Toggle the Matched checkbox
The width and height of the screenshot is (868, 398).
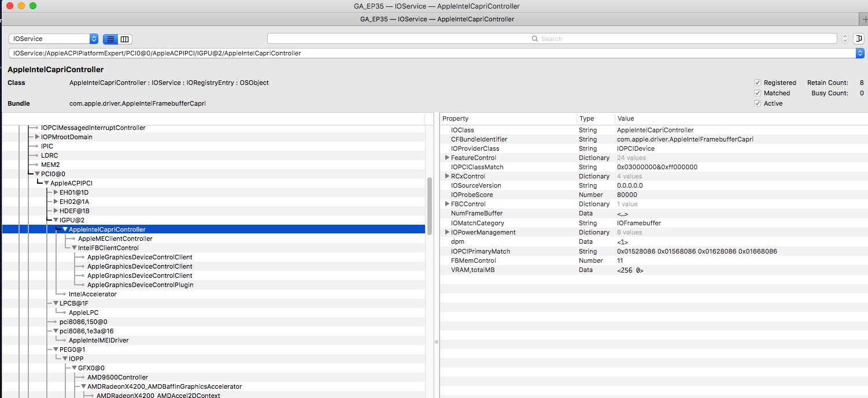pyautogui.click(x=758, y=93)
